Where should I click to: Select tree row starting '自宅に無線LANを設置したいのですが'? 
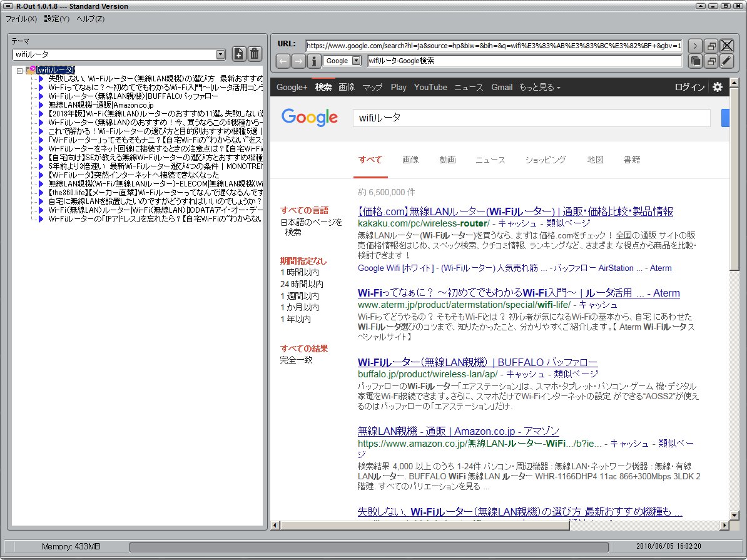(155, 201)
